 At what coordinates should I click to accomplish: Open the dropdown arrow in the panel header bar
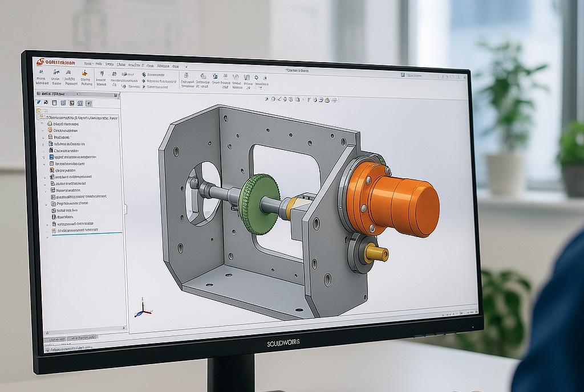[x=77, y=94]
